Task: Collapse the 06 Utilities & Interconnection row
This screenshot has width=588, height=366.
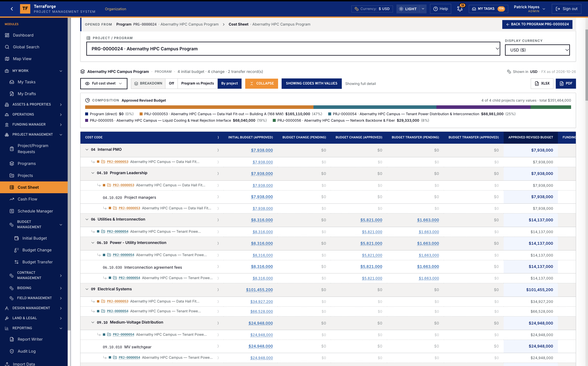Action: 87,219
